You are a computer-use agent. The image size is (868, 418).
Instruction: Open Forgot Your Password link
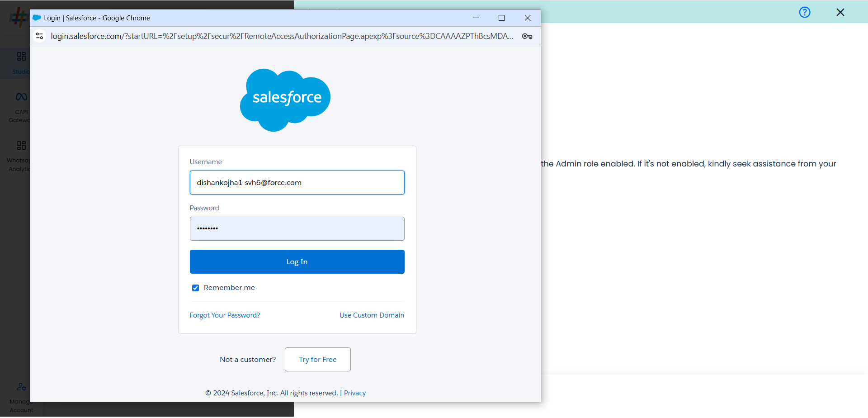click(x=225, y=315)
